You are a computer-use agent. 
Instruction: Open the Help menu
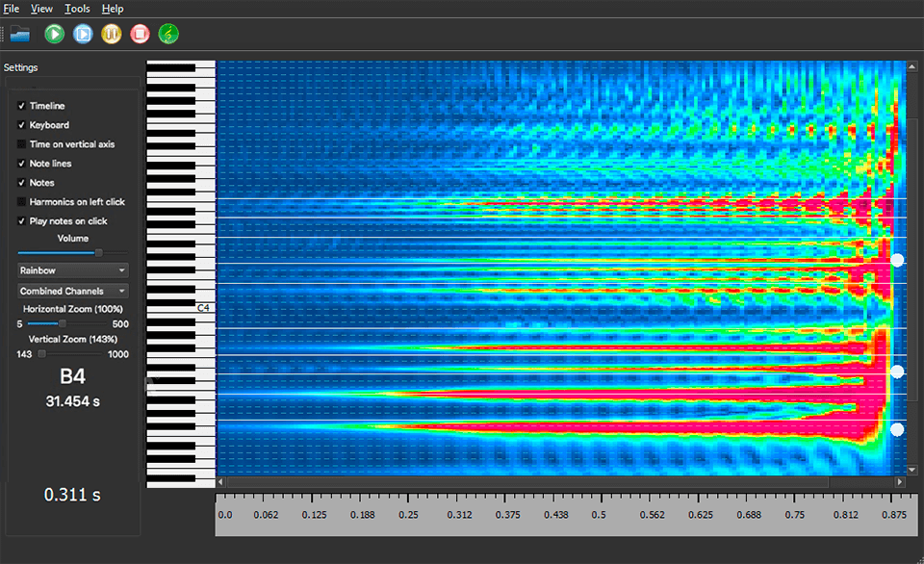[112, 8]
